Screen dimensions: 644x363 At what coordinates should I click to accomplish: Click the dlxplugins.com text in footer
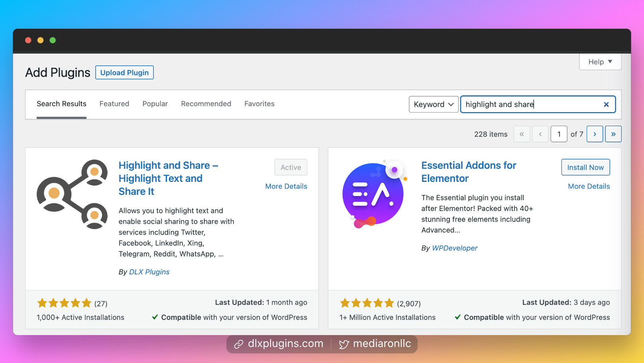(286, 343)
